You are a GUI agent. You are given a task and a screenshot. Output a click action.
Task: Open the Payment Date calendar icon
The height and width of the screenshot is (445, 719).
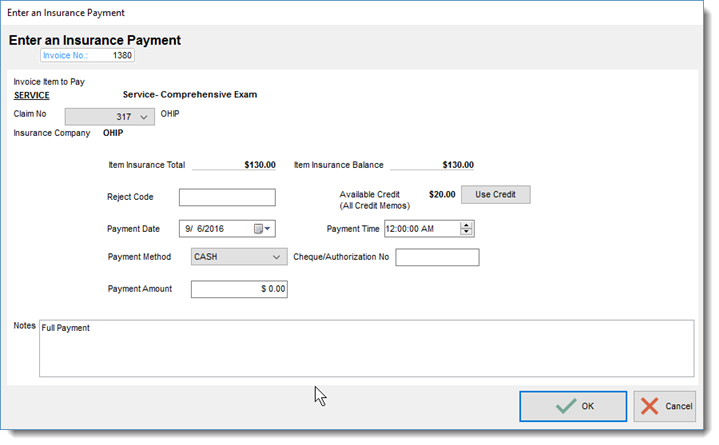[x=262, y=228]
